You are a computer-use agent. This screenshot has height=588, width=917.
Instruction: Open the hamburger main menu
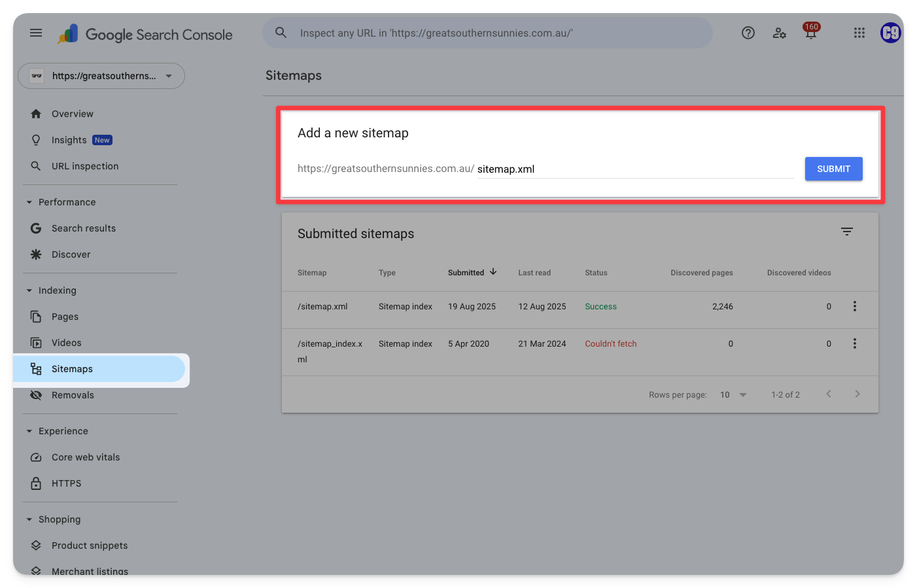click(36, 33)
